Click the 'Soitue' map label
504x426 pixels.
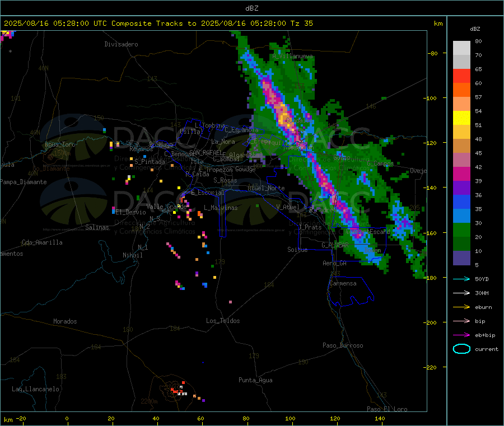297,250
